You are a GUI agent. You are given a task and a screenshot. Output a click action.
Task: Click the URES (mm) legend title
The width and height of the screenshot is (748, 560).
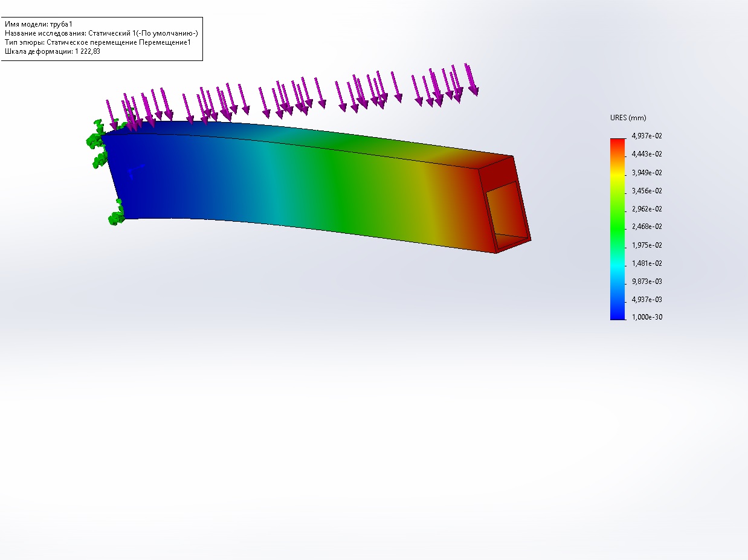pos(628,118)
